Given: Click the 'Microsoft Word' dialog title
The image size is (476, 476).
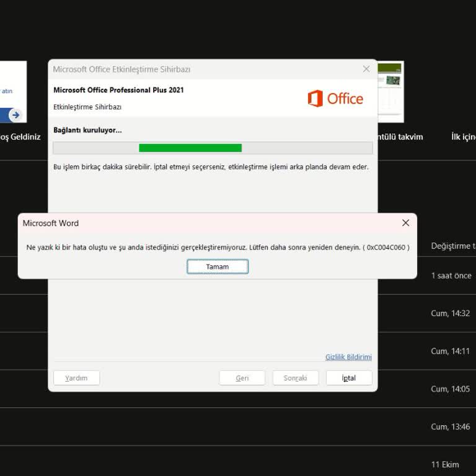Looking at the screenshot, I should coord(51,223).
